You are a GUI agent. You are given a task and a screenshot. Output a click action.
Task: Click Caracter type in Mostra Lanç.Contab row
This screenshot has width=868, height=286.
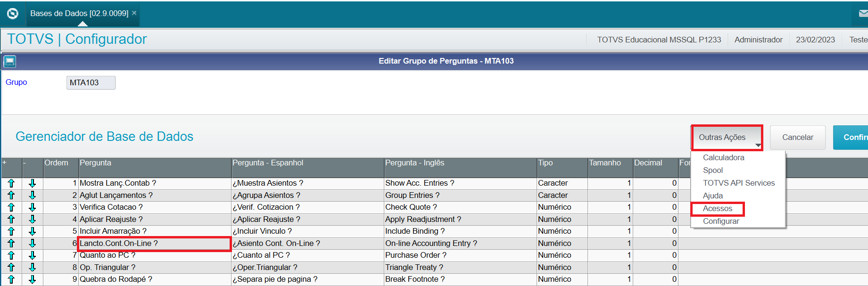pyautogui.click(x=562, y=183)
